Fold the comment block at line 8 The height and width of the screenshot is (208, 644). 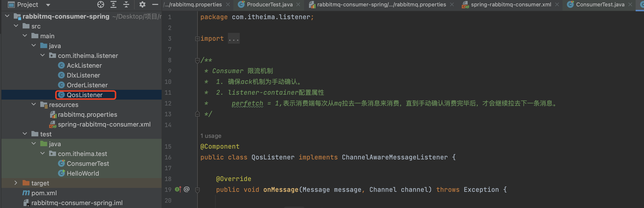click(197, 60)
